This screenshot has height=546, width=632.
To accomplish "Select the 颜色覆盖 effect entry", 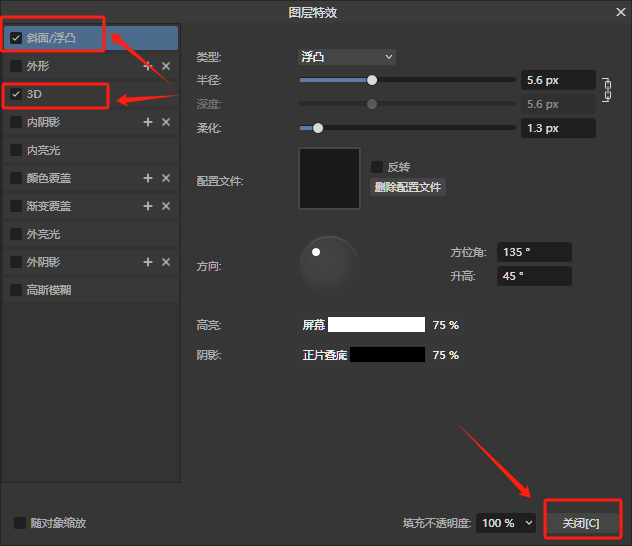I will (91, 178).
